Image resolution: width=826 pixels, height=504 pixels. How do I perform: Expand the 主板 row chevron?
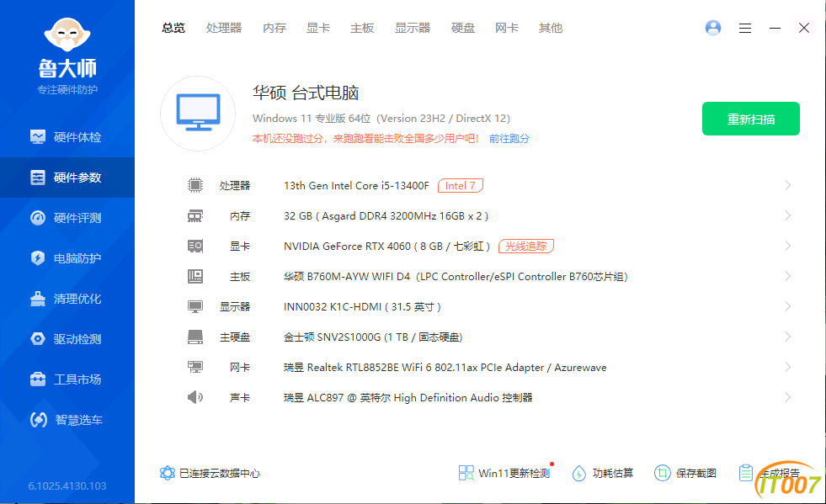787,277
